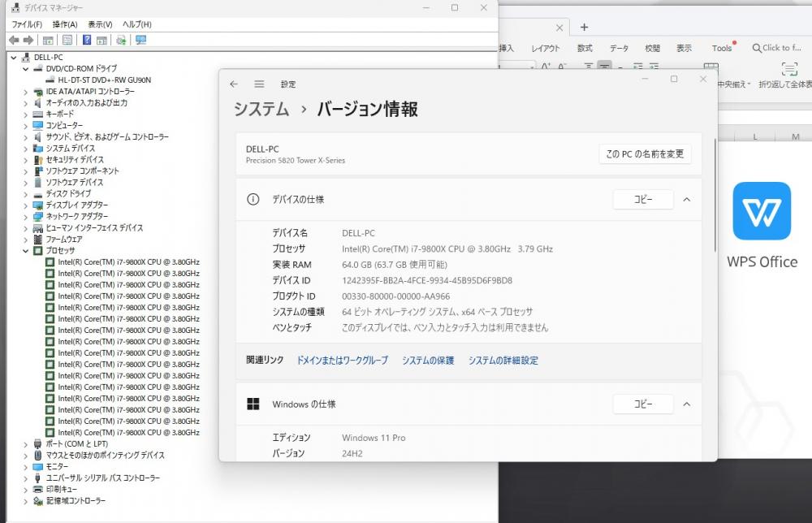
Task: Open the ファイル(F) menu
Action: (x=27, y=24)
